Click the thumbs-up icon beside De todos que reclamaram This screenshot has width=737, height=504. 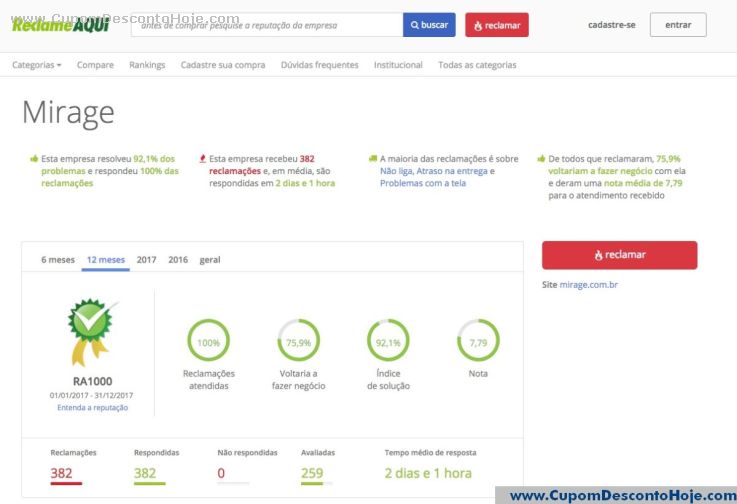coord(541,158)
